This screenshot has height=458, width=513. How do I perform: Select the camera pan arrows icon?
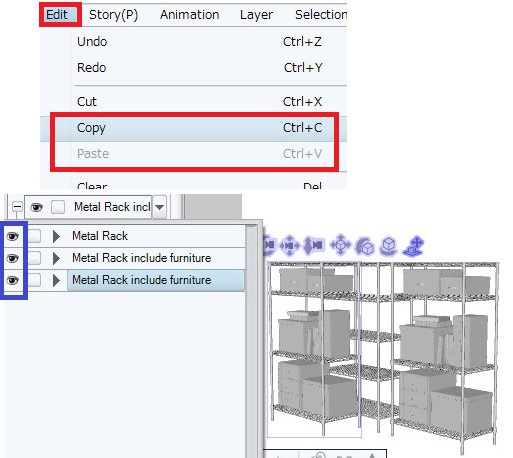click(289, 246)
